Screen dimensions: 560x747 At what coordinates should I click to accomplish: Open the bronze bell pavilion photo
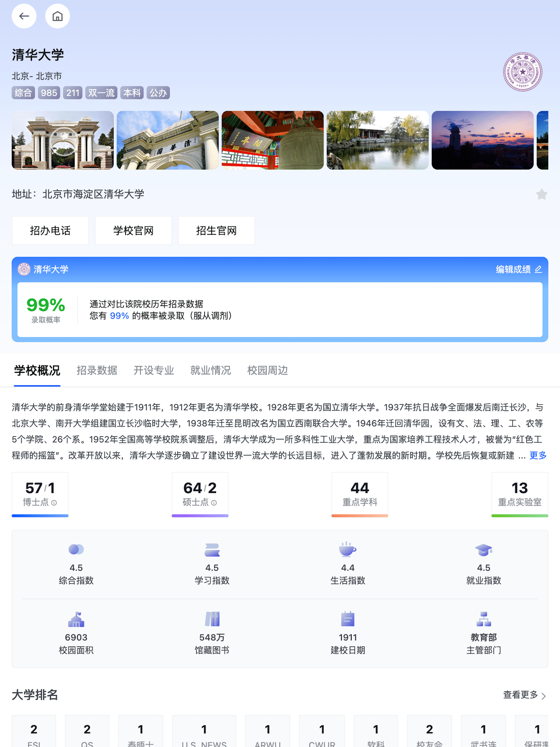pyautogui.click(x=273, y=140)
